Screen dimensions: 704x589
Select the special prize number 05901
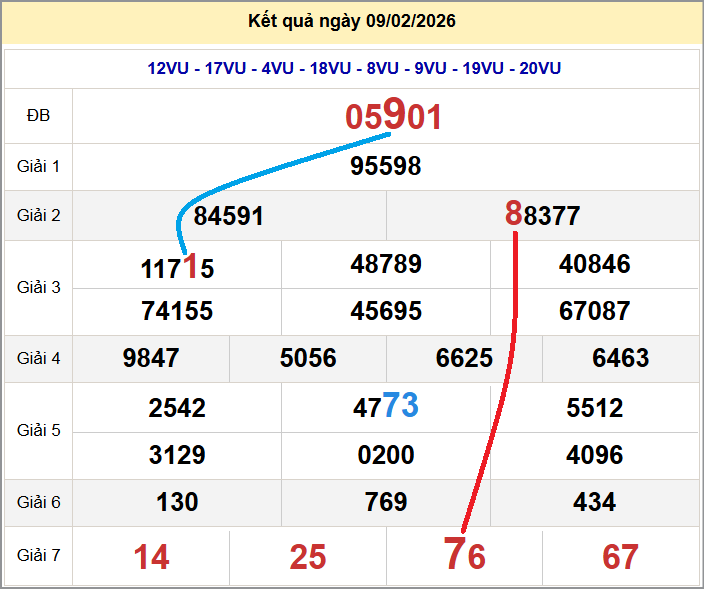click(393, 117)
